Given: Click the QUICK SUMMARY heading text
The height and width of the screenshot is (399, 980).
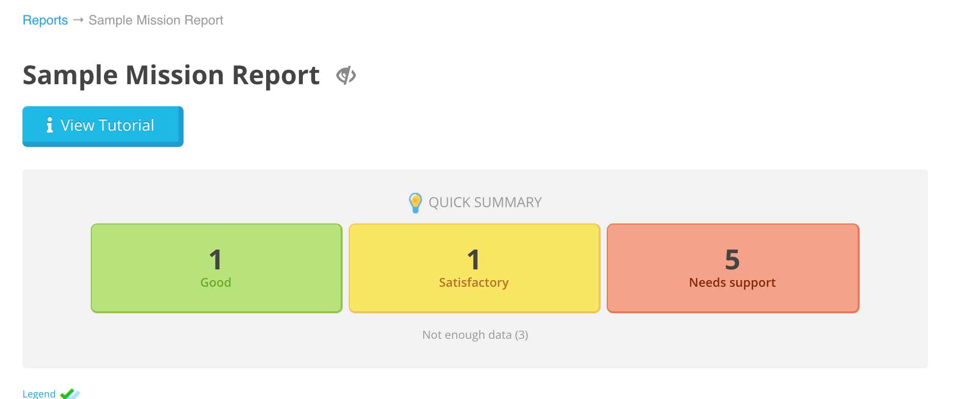Looking at the screenshot, I should tap(485, 203).
